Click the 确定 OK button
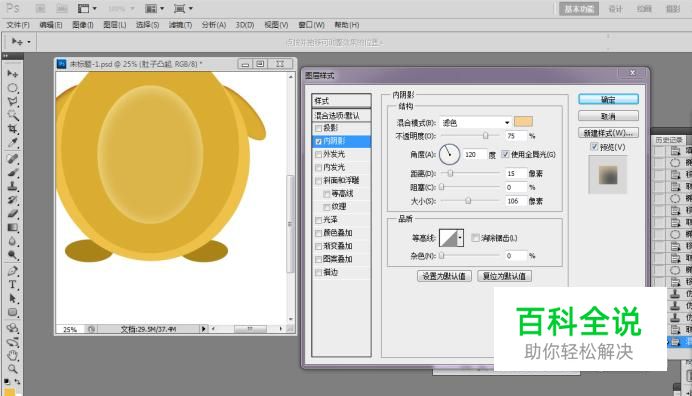 (x=608, y=100)
